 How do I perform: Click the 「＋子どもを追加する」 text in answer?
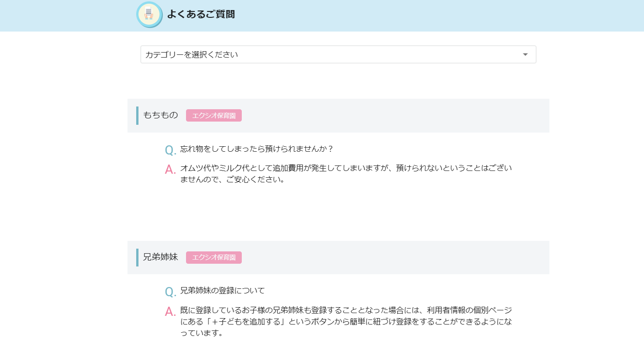pos(238,322)
